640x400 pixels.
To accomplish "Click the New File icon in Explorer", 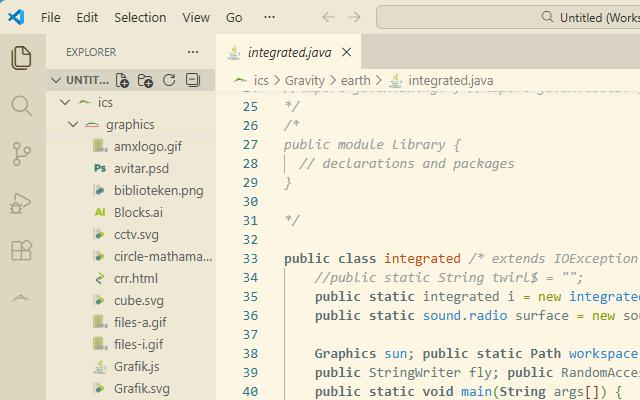I will (123, 80).
